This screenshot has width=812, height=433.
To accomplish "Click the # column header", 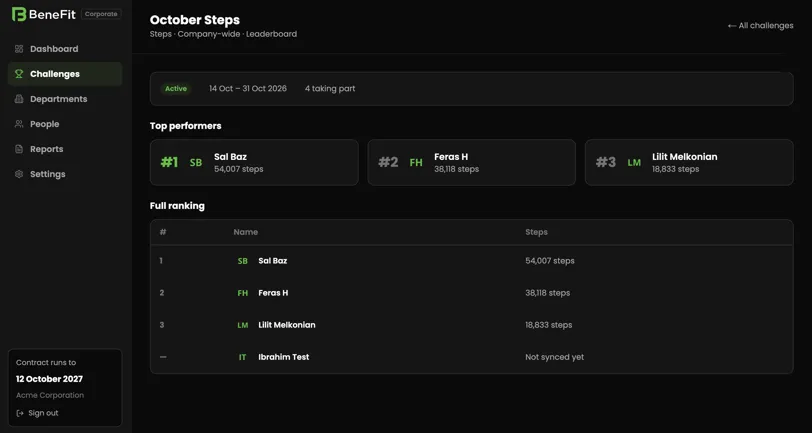I will pyautogui.click(x=163, y=232).
